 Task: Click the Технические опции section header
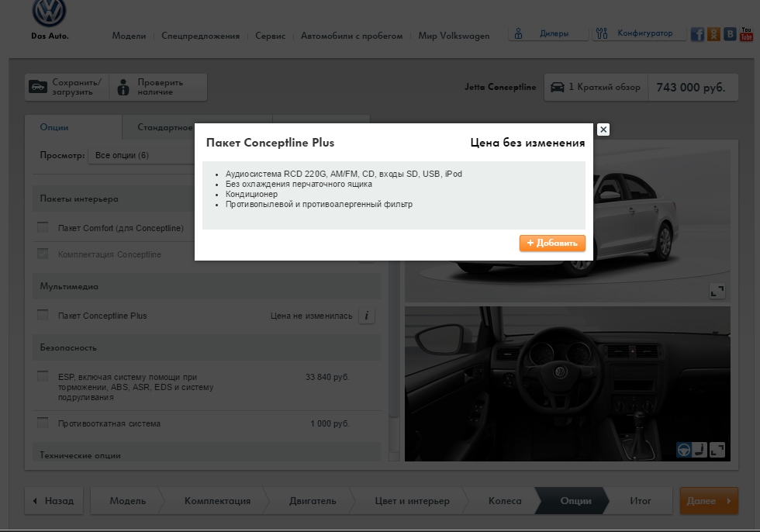(206, 453)
